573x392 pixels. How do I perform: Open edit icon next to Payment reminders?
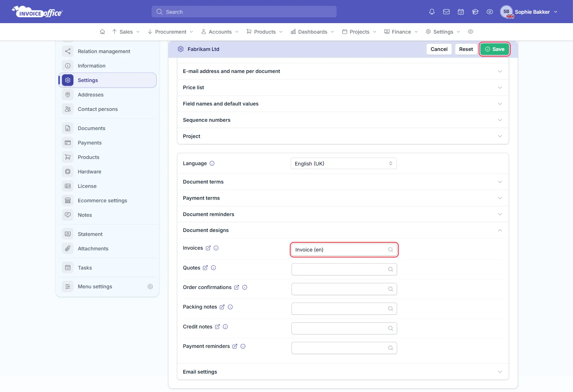(x=235, y=346)
